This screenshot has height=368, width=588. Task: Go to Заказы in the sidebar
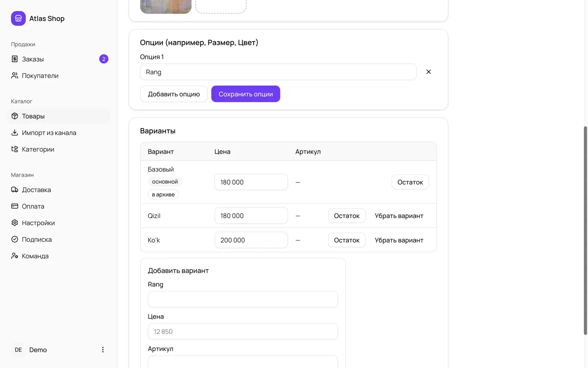tap(59, 59)
